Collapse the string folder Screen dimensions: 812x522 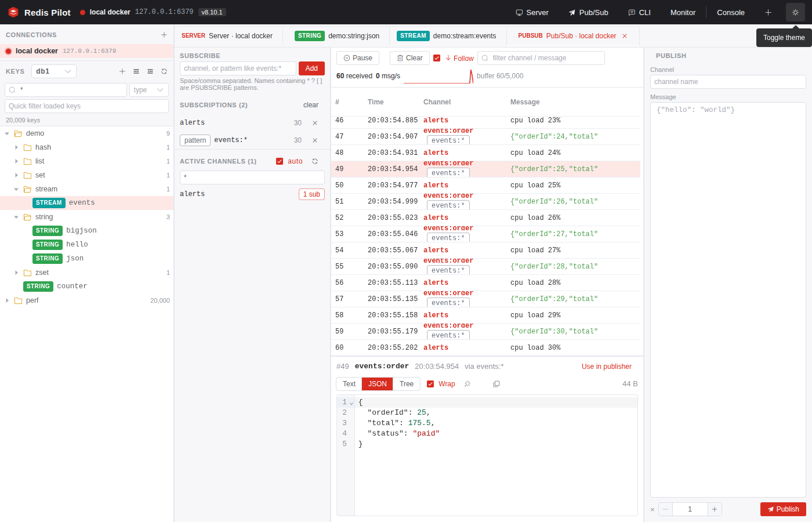click(16, 217)
